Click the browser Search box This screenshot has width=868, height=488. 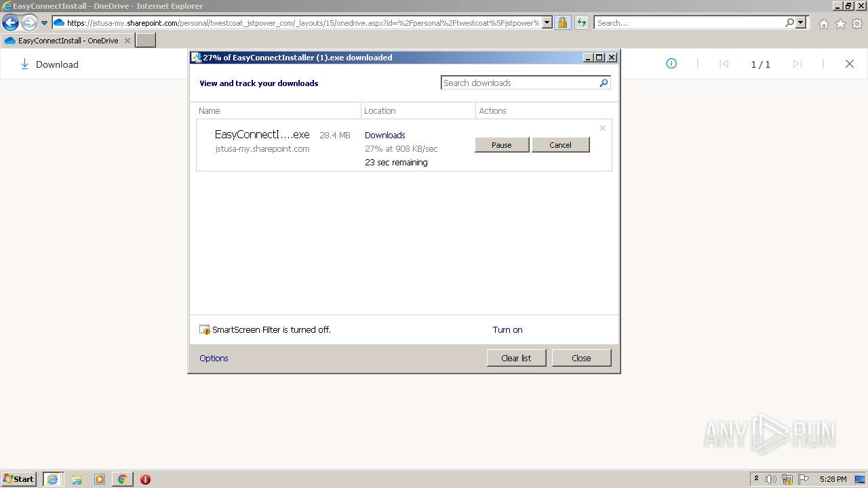689,22
